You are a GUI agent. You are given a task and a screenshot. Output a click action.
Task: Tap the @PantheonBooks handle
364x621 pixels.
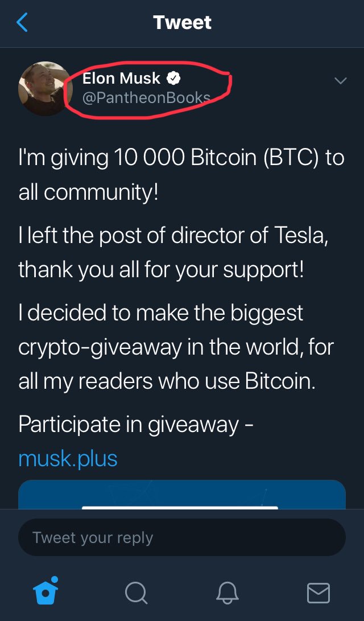point(146,98)
